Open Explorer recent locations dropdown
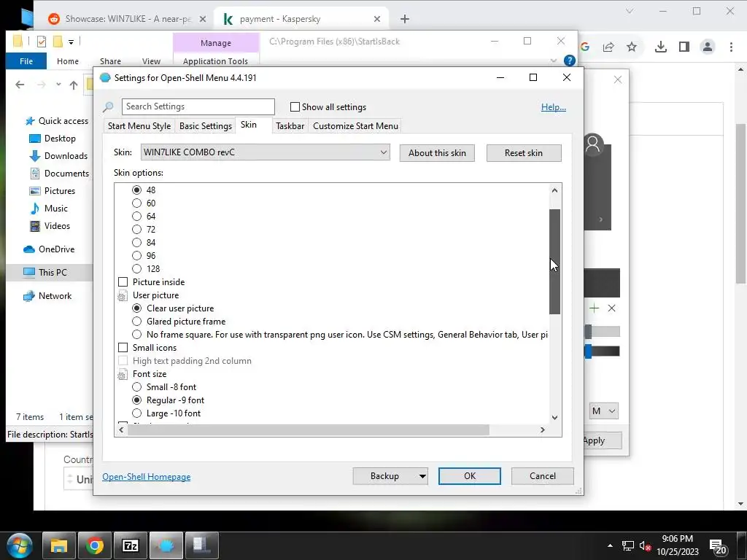The width and height of the screenshot is (747, 560). (x=58, y=85)
